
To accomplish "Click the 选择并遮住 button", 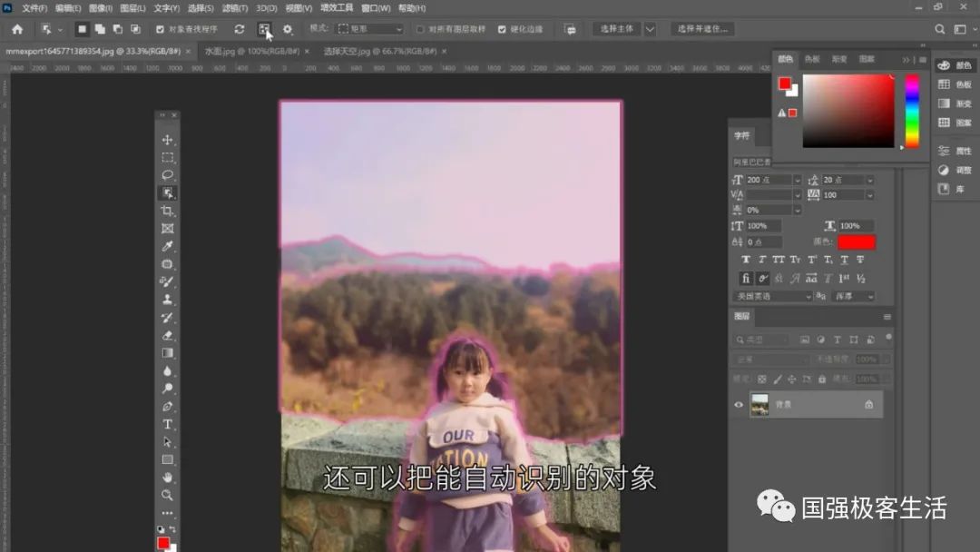I will (702, 29).
